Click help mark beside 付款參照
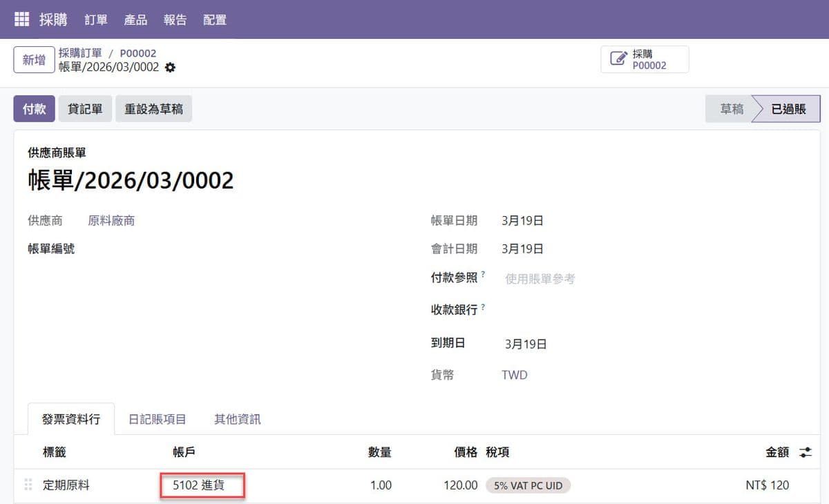 483,275
